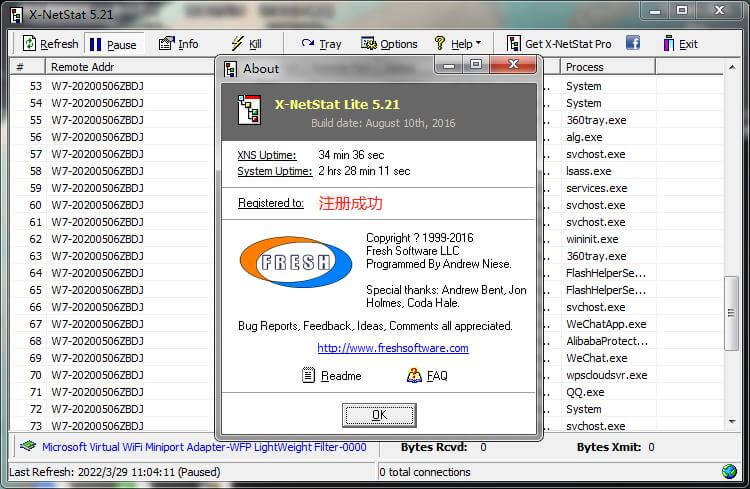Click scrollbar down arrow

(x=732, y=422)
